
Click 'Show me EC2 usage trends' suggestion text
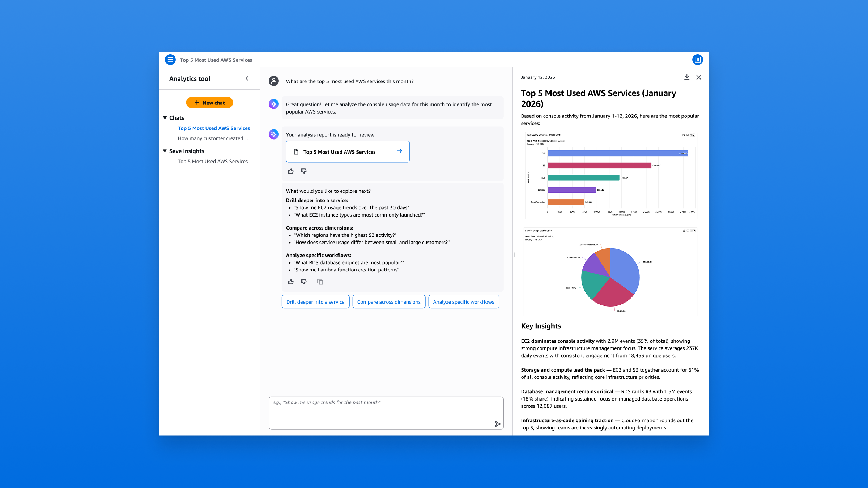tap(351, 208)
